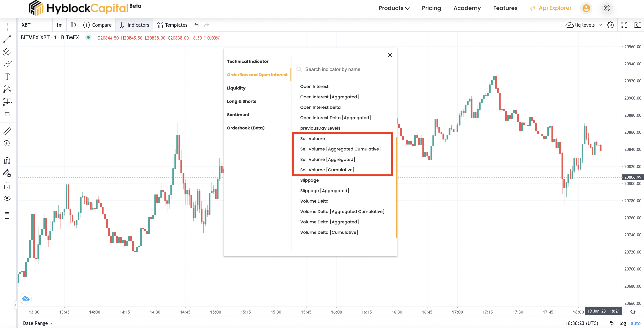The image size is (644, 328).
Task: Switch to the Liquidity category
Action: tap(236, 88)
